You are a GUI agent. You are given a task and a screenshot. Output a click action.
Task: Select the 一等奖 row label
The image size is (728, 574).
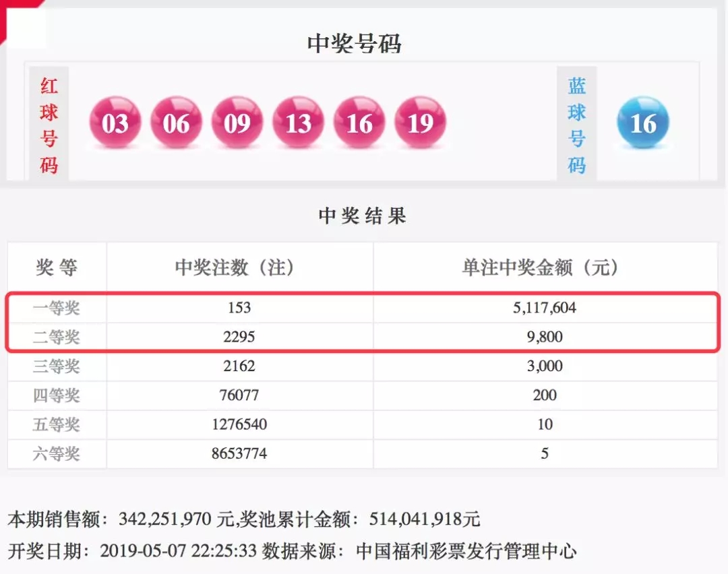click(x=56, y=308)
